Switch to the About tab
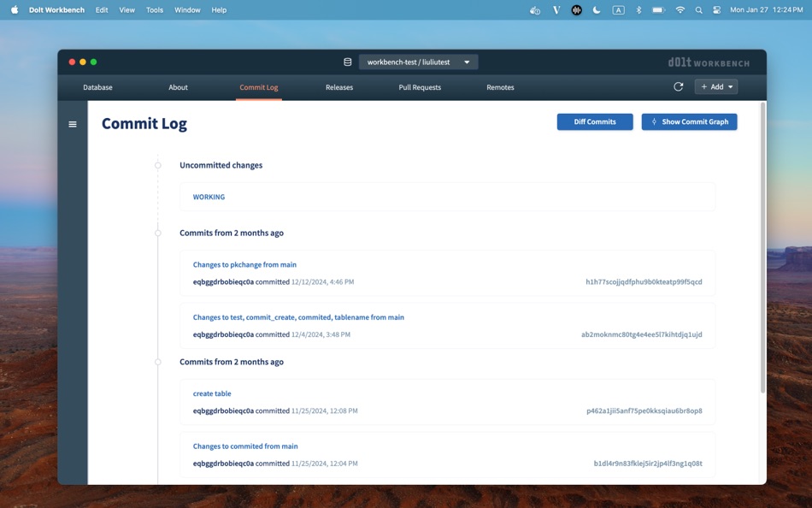The image size is (812, 508). (178, 87)
